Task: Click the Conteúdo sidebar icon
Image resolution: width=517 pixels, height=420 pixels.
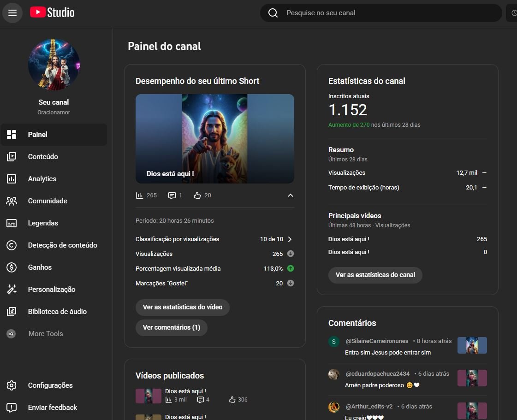Action: pyautogui.click(x=12, y=157)
